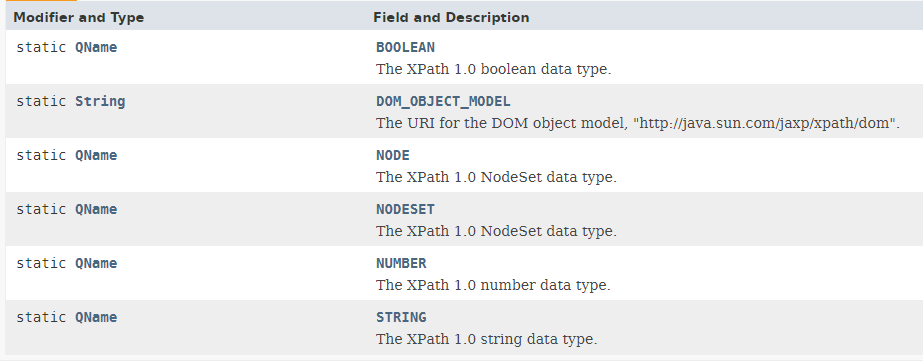Viewport: 923px width, 361px height.
Task: Follow the QName type link in NUMBER row
Action: [x=96, y=263]
